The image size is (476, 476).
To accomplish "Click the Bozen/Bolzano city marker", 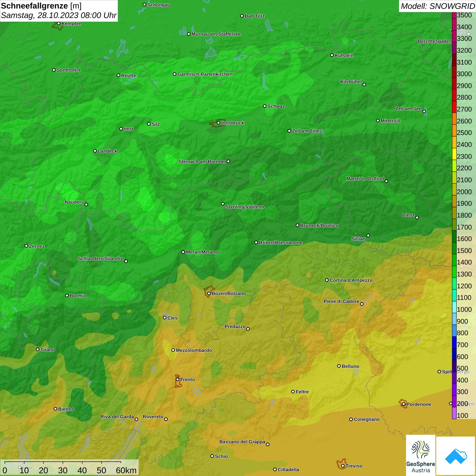I will 209,293.
